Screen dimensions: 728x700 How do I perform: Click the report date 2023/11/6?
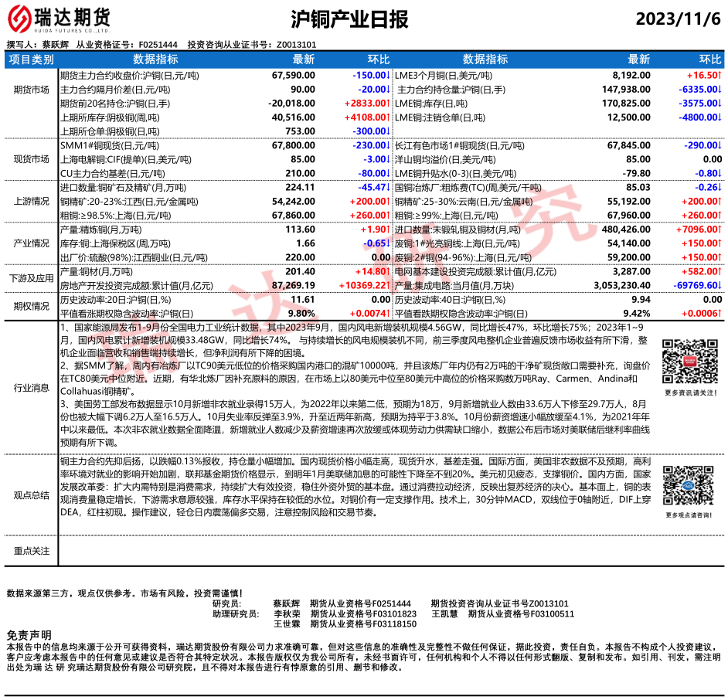tap(678, 19)
